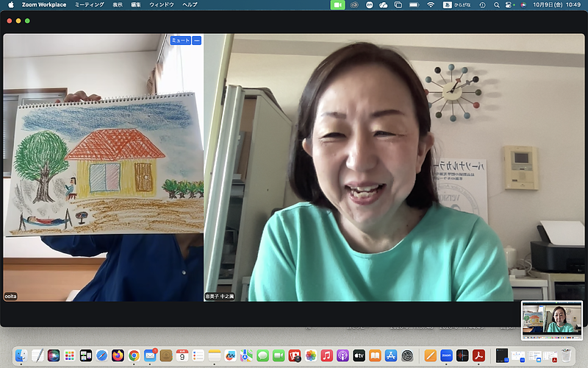
Task: Open Photo Booth from the Dock
Action: 295,355
